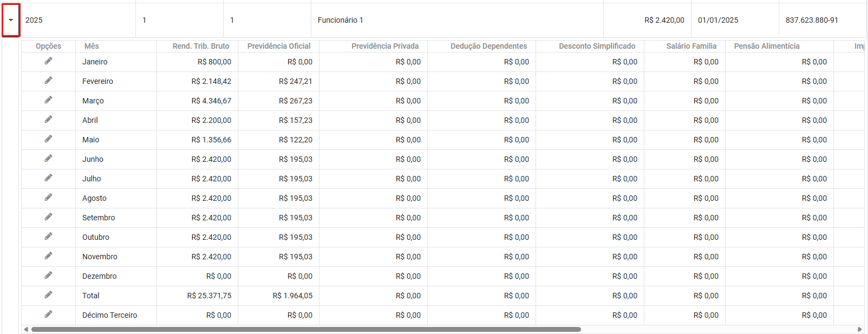Screen dimensions: 868x334
Task: Click the Dedução Dependentes column header
Action: click(488, 46)
